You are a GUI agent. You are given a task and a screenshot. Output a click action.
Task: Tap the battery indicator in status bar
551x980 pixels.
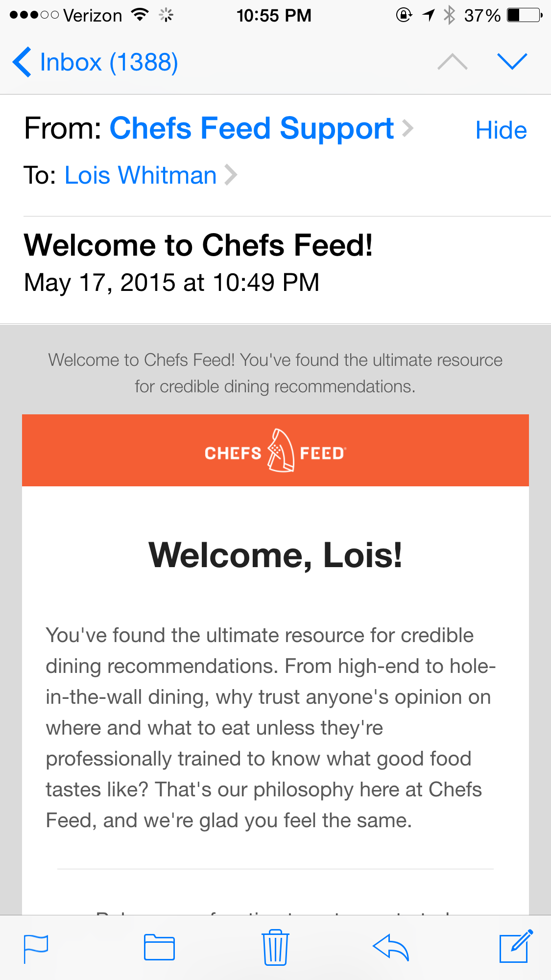[524, 15]
